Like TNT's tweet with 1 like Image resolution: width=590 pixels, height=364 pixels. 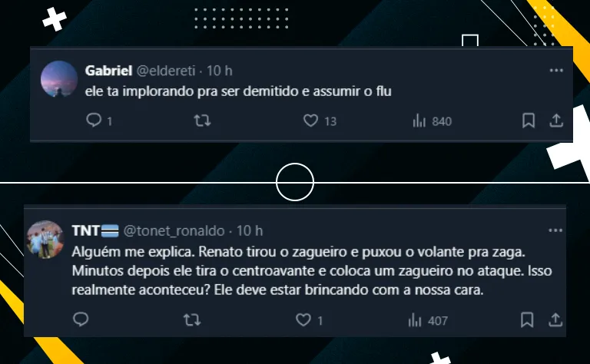click(x=303, y=320)
